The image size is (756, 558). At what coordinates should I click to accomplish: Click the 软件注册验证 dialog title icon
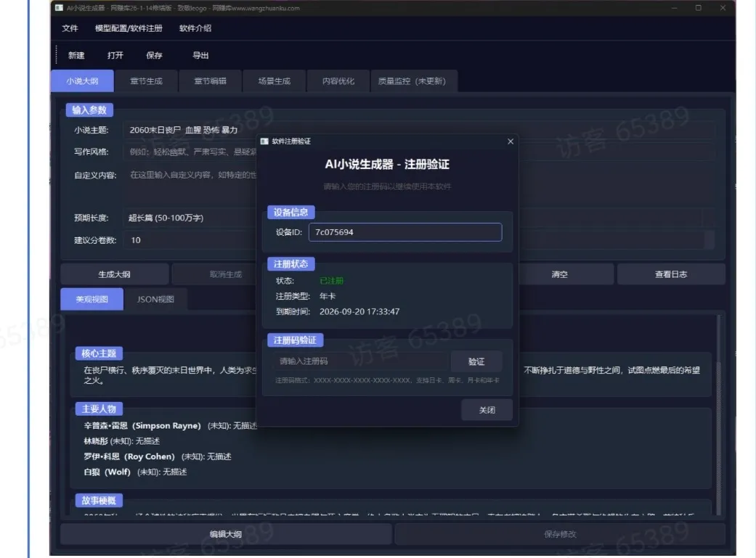264,141
